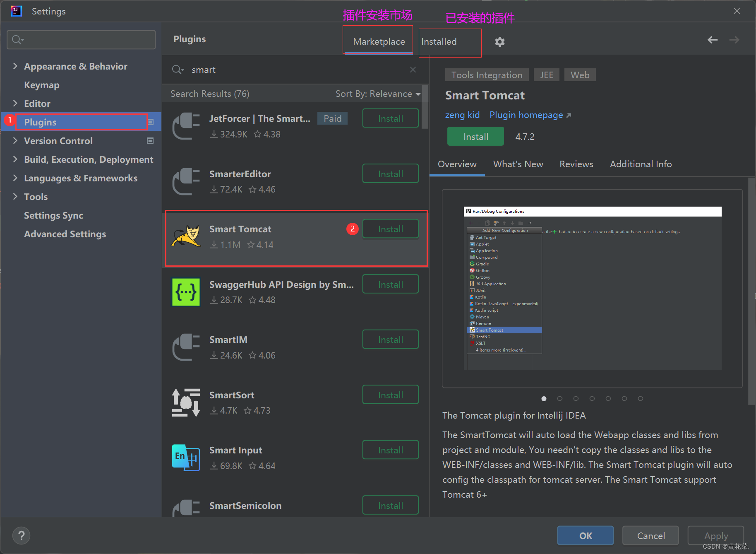
Task: Install the JetForcer plugin
Action: (x=391, y=118)
